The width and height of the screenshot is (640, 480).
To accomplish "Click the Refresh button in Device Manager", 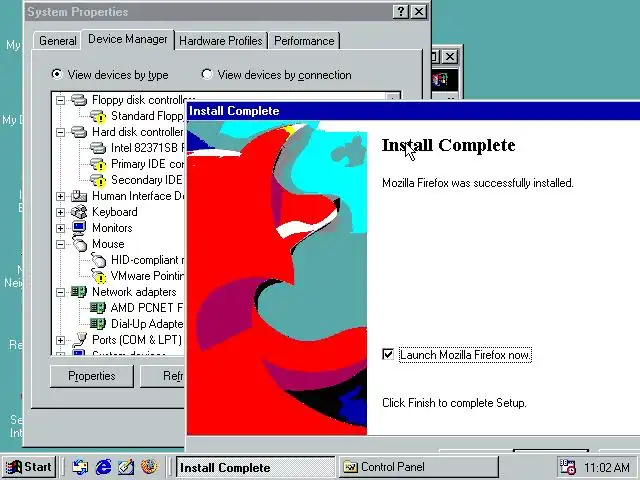I will point(162,376).
